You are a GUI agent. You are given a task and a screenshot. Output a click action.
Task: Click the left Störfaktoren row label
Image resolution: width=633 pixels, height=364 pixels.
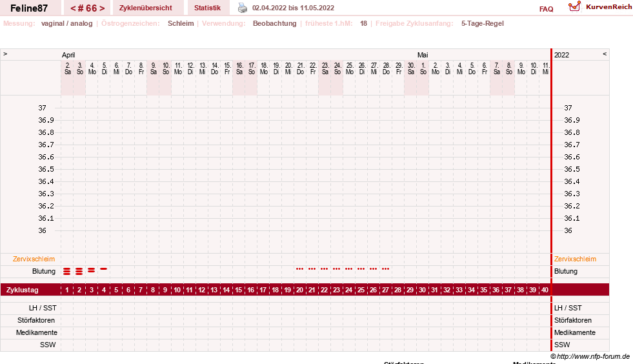coord(36,320)
